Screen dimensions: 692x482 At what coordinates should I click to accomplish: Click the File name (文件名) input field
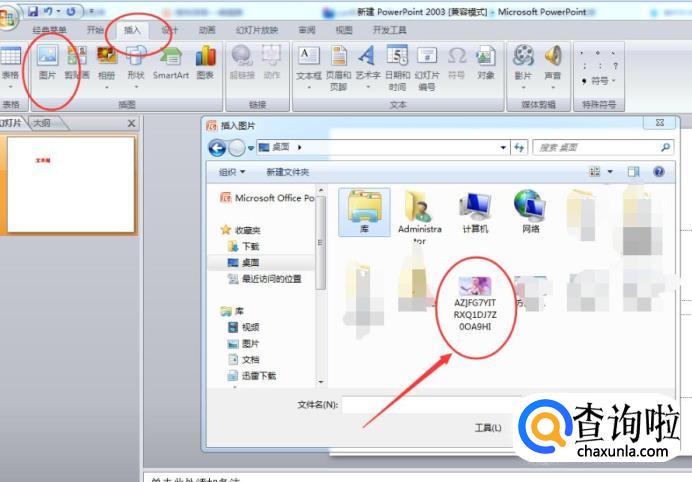pos(430,405)
